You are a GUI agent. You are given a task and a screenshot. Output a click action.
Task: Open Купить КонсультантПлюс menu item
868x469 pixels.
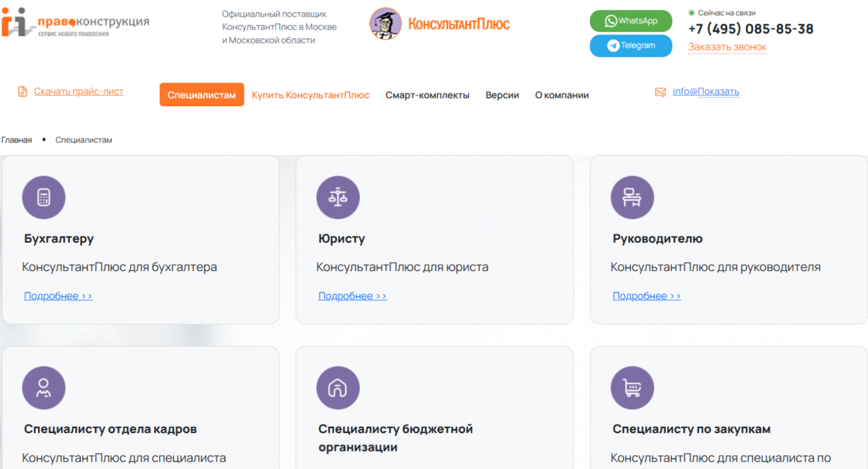(310, 95)
